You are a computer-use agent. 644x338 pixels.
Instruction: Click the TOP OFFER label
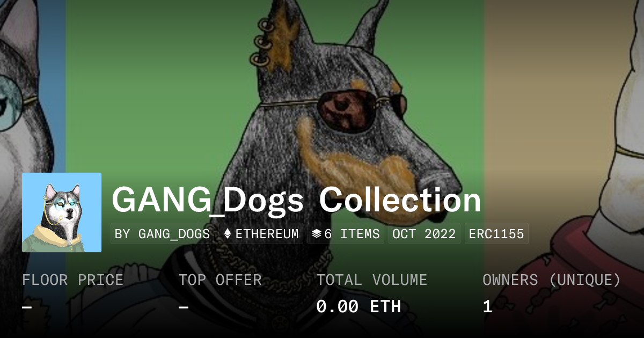220,280
